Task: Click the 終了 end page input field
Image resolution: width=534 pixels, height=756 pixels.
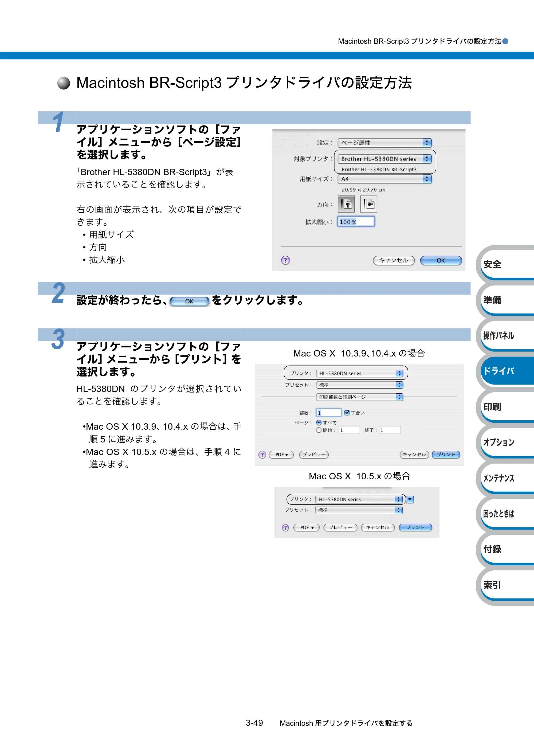Action: [390, 430]
